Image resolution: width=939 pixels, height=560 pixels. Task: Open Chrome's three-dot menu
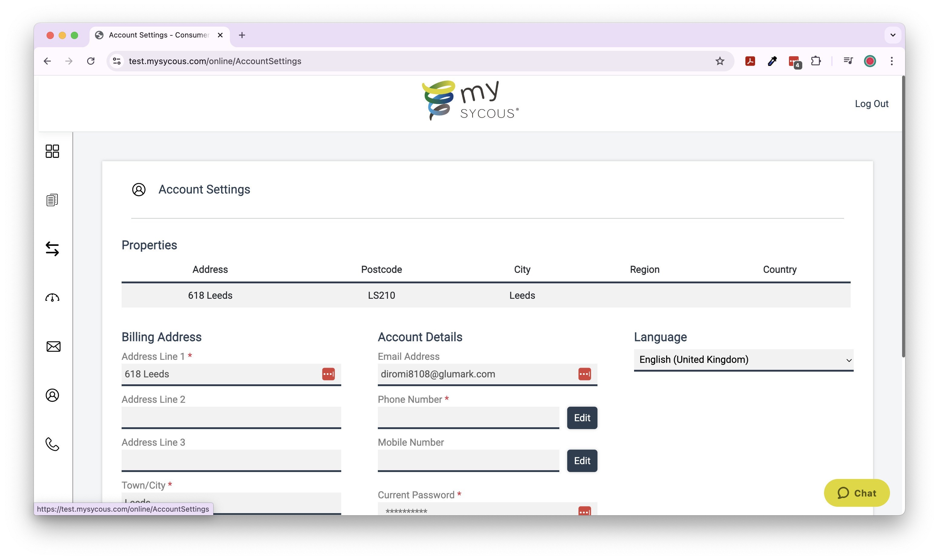(x=892, y=61)
